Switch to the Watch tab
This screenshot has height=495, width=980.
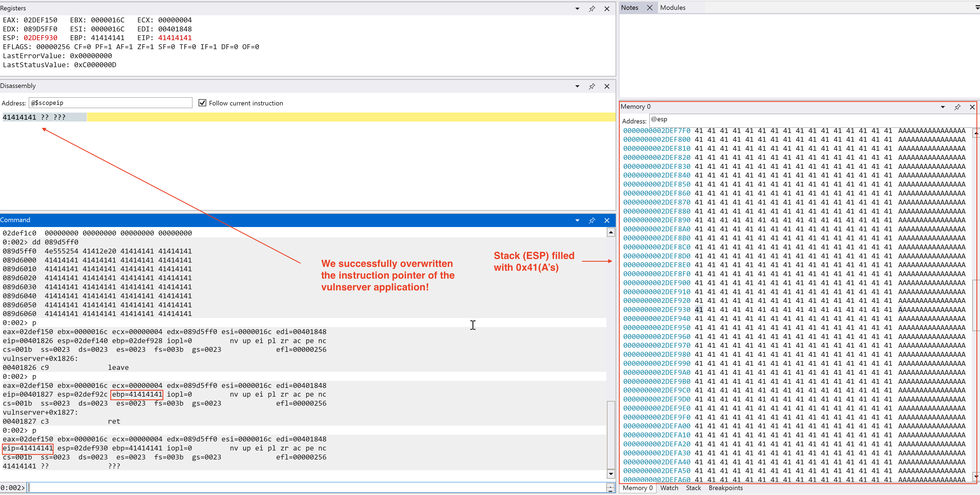[x=669, y=488]
